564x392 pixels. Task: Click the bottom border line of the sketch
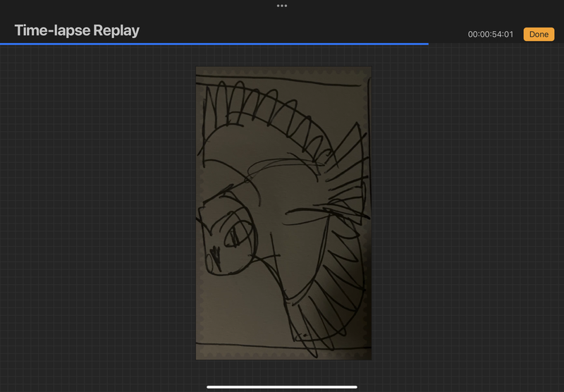[282, 345]
